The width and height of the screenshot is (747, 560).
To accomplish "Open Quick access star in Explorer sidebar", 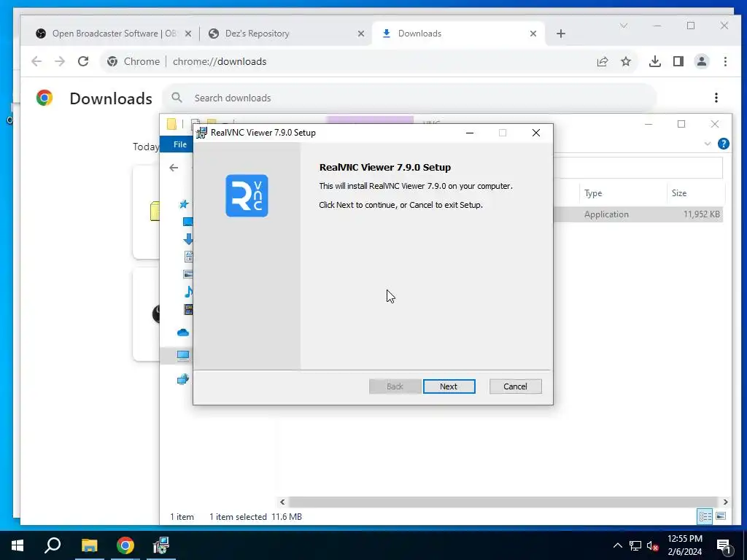I will 184,204.
